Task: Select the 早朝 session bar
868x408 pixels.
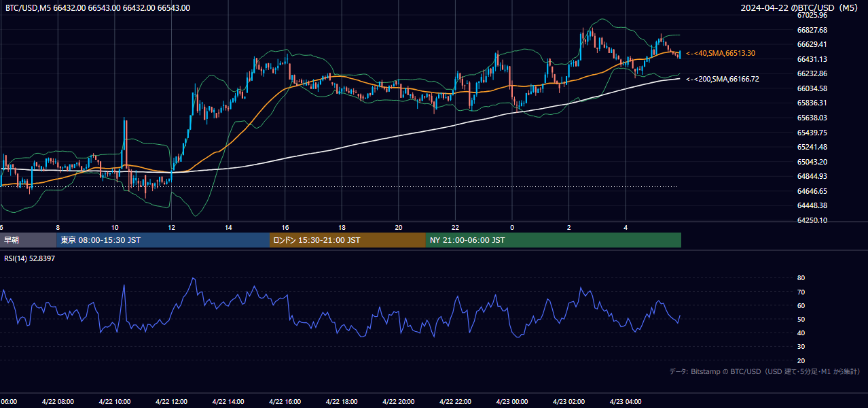Action: 29,240
